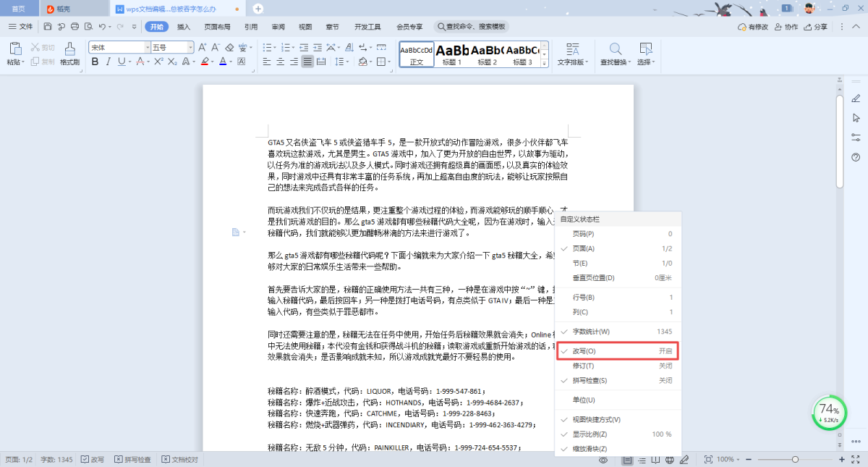Select the center alignment icon

click(x=281, y=62)
